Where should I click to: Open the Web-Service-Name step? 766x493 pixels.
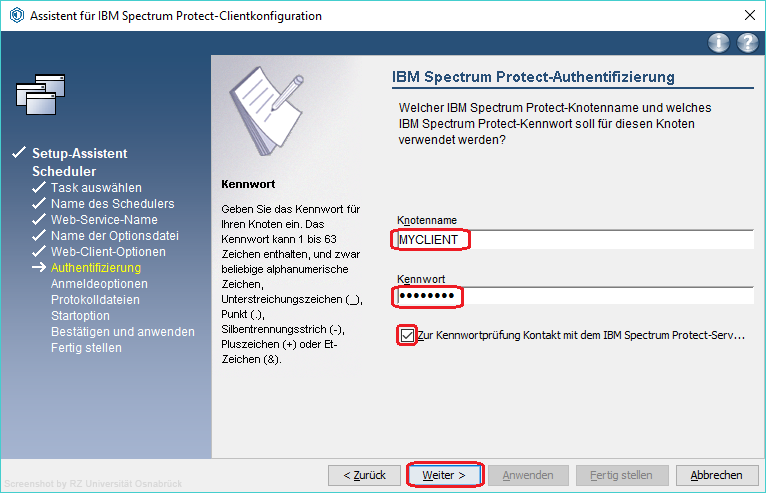pyautogui.click(x=104, y=220)
